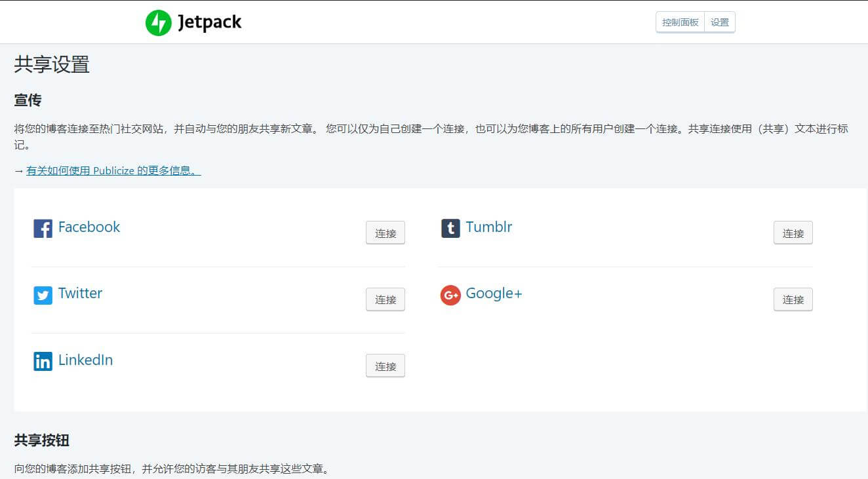Open the Publicize 更多信息 help link

point(113,170)
